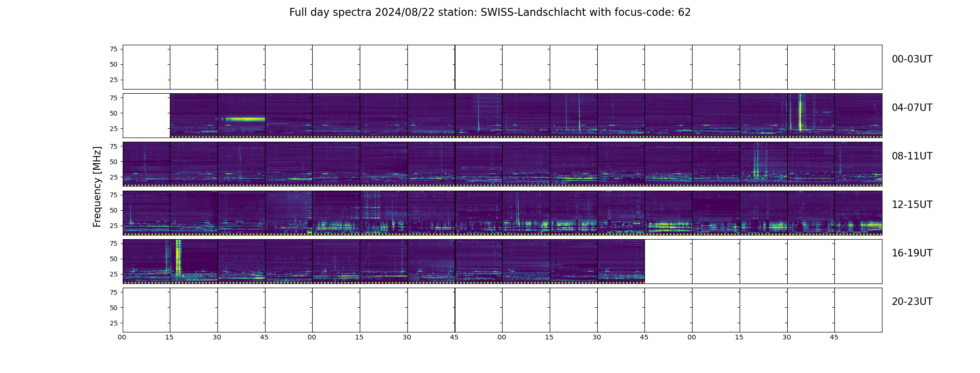This screenshot has height=373, width=980.
Task: Select the '16-19UT' row label
Action: click(912, 253)
